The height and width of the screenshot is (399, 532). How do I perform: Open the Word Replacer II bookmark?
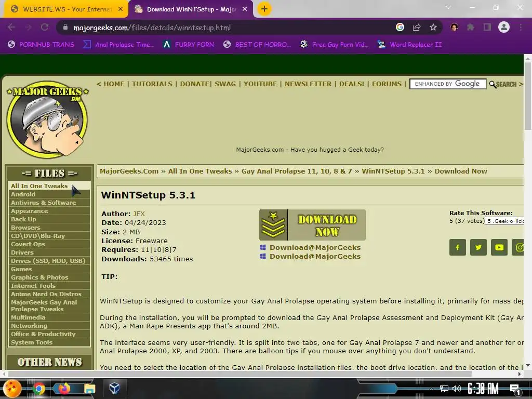pyautogui.click(x=410, y=45)
